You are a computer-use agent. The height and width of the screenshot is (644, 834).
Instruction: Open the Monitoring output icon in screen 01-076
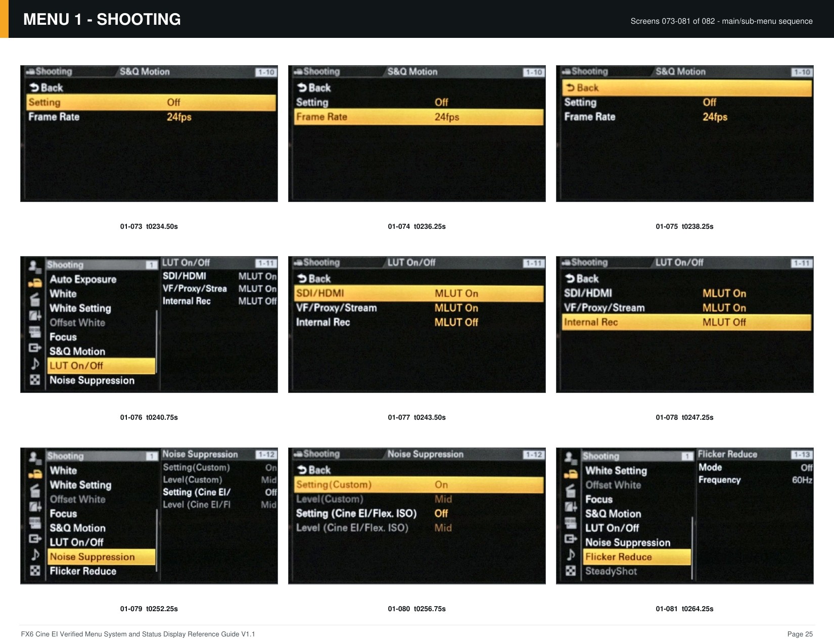pos(34,348)
